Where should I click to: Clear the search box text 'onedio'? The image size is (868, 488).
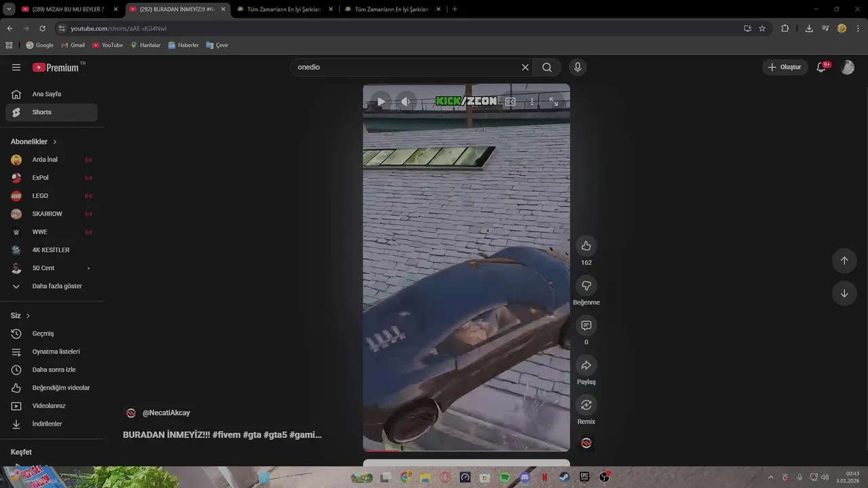pyautogui.click(x=525, y=67)
